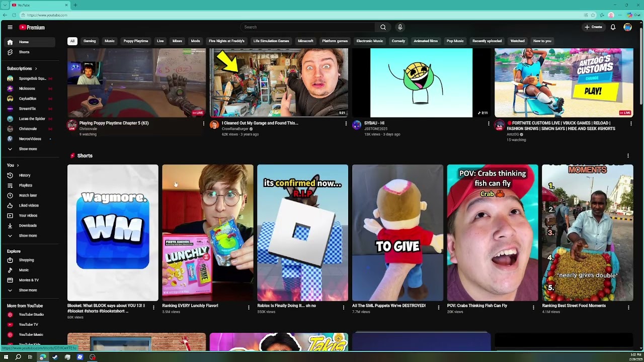Select the Comedy filter chip

(398, 41)
